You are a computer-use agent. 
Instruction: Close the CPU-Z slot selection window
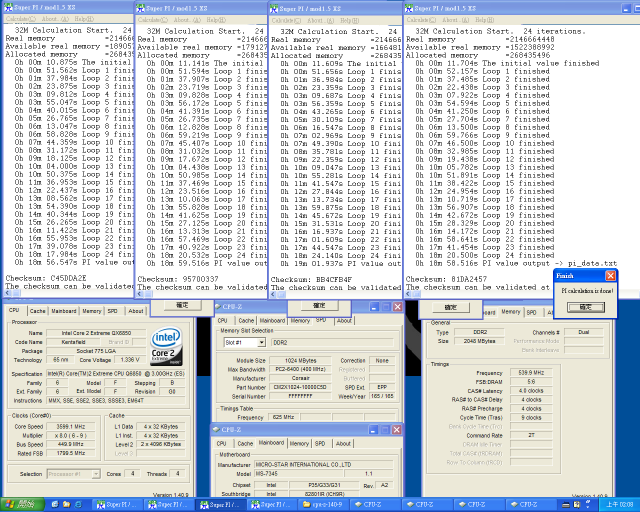click(x=398, y=307)
